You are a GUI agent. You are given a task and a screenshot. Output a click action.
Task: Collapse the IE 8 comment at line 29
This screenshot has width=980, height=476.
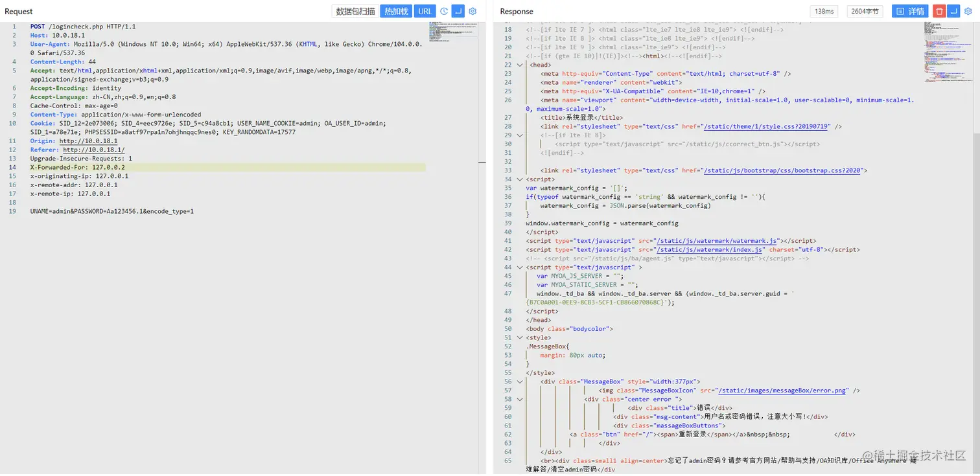[x=519, y=135]
